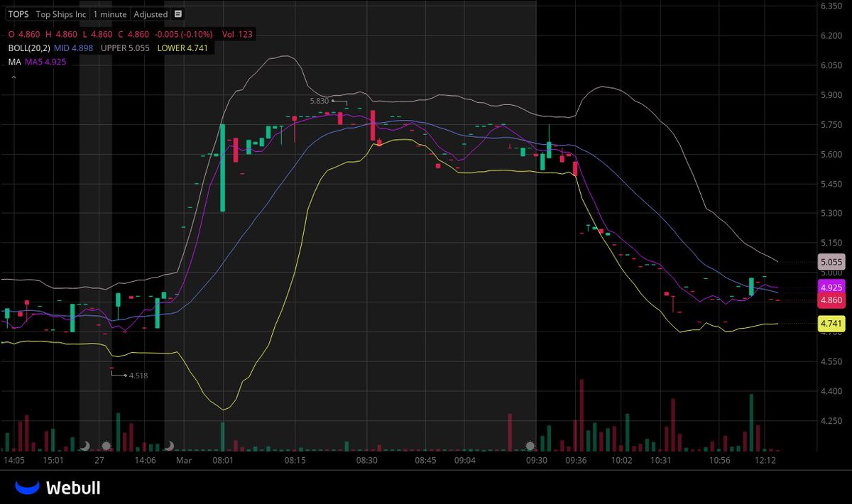
Task: Click the 14:05 time axis label
Action: point(14,460)
